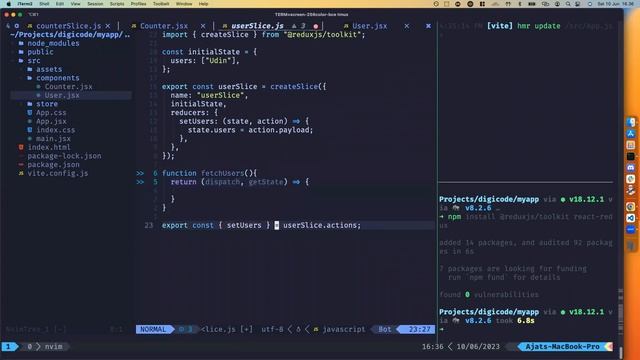Click the src folder icon in tree
Image resolution: width=640 pixels, height=360 pixels.
point(21,60)
